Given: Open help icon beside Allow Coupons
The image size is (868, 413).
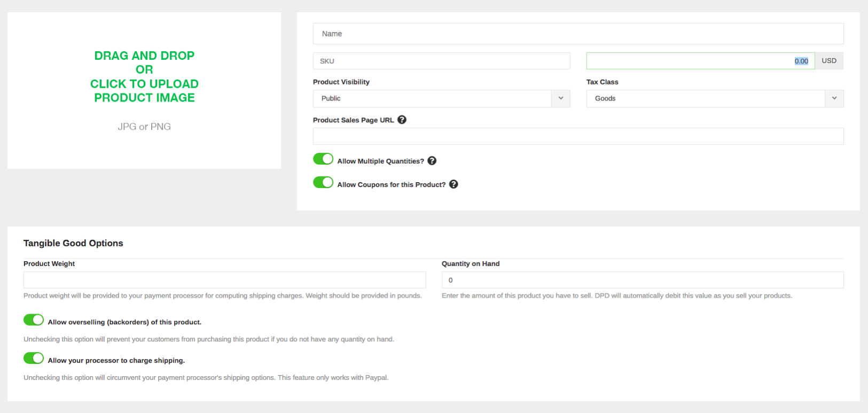Looking at the screenshot, I should pyautogui.click(x=453, y=184).
